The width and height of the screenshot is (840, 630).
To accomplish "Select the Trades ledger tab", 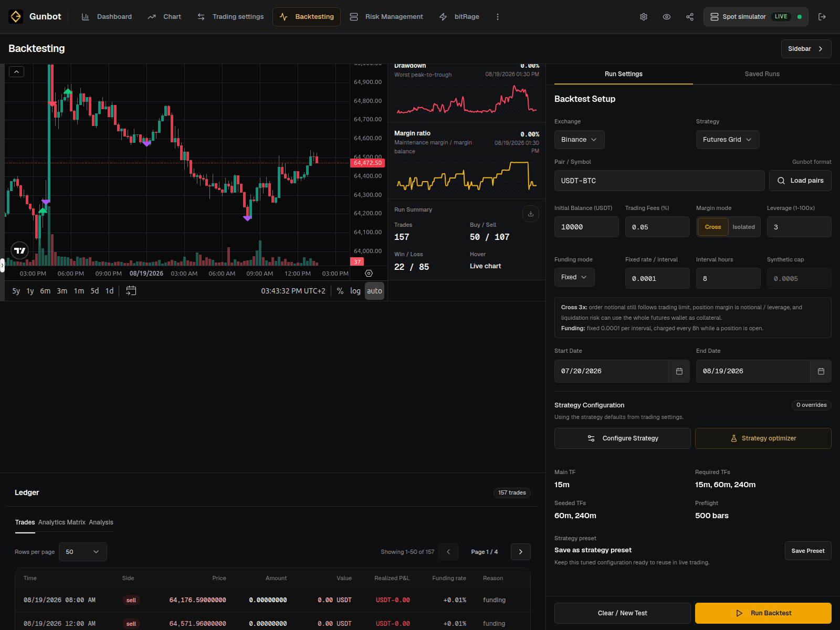I will tap(25, 522).
